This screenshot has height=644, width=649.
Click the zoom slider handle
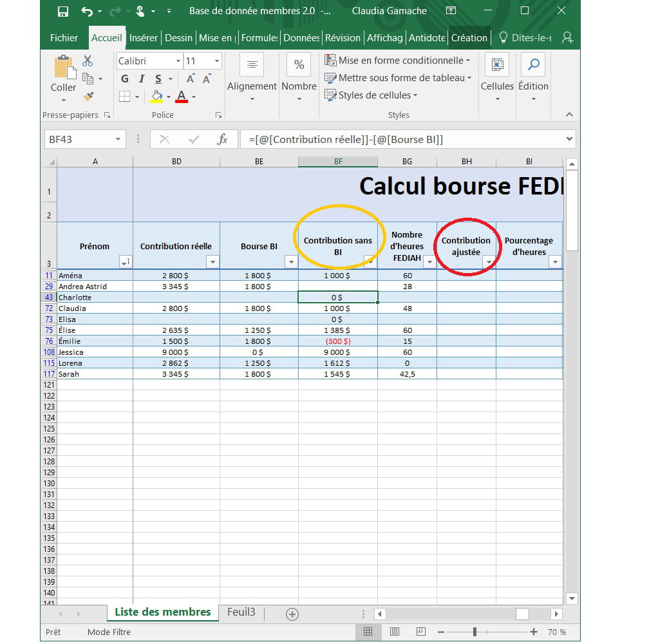(x=475, y=632)
